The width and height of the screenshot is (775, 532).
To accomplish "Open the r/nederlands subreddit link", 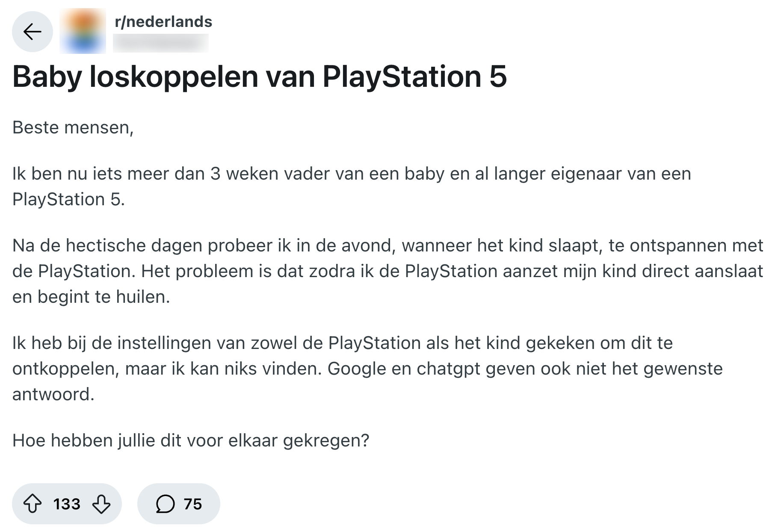I will coord(163,22).
